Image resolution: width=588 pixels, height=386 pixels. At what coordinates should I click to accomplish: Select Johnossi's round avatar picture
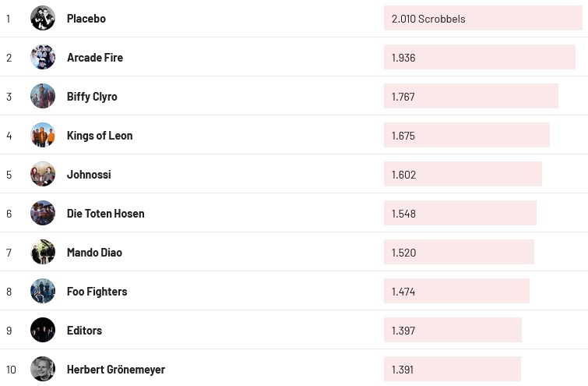point(43,174)
